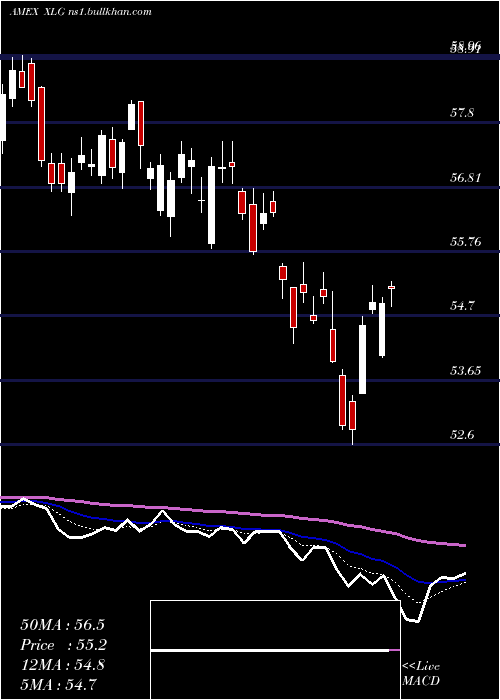Screen dimensions: 500x700
Task: Click the AMEX XLG chart title text
Action: coord(80,12)
